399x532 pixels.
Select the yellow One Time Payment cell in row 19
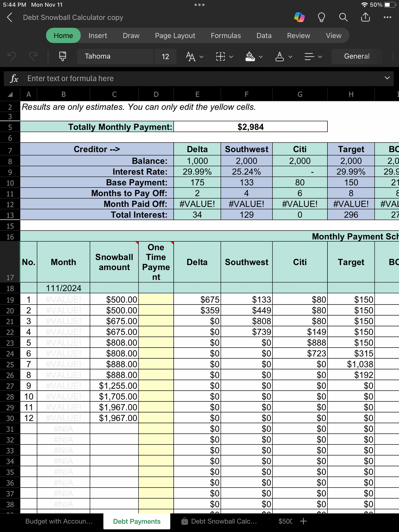[x=156, y=299]
